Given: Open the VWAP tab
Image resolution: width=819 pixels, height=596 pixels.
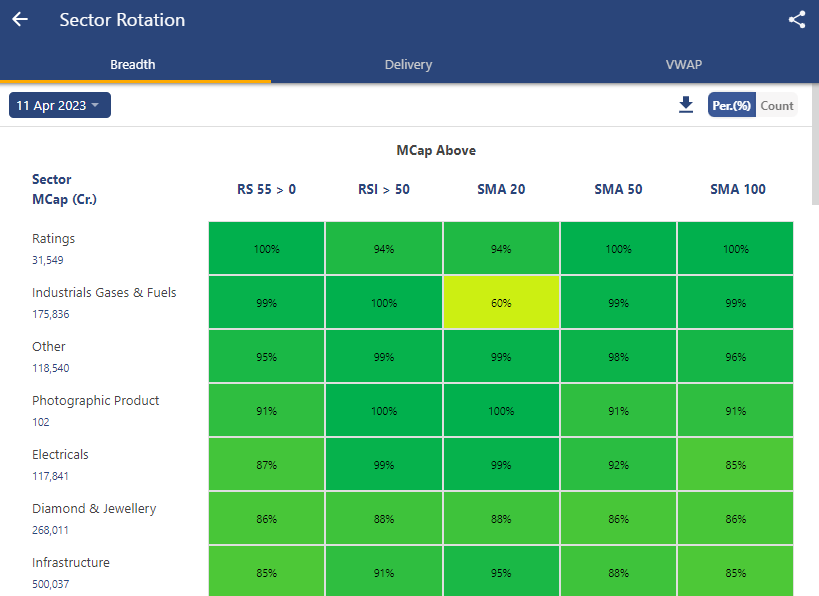Looking at the screenshot, I should pyautogui.click(x=683, y=64).
